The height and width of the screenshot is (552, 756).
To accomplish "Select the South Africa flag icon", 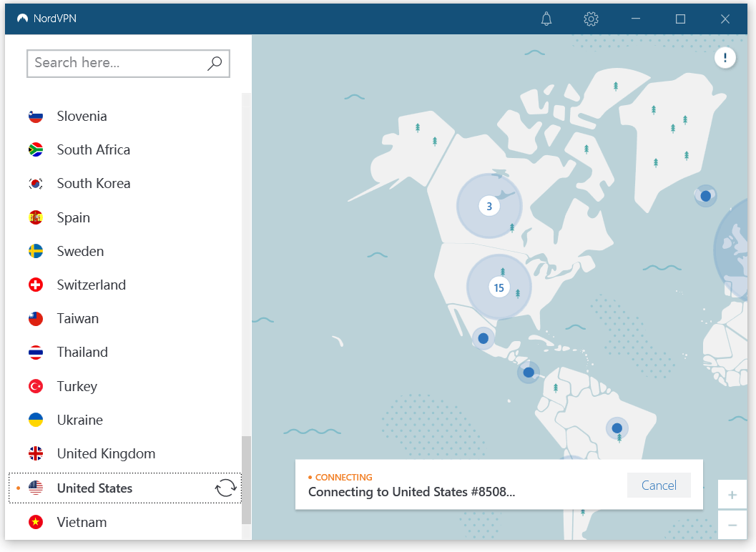I will pyautogui.click(x=36, y=150).
